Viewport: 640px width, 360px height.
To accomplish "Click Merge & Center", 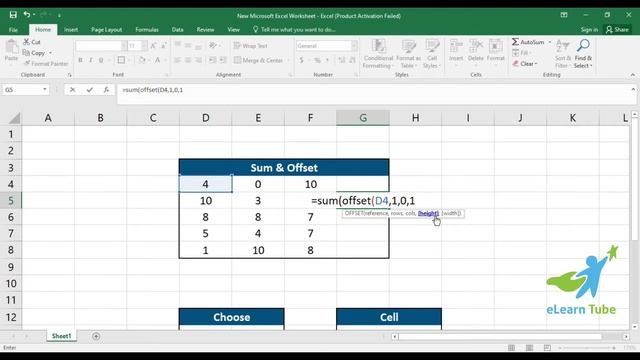I will 258,60.
